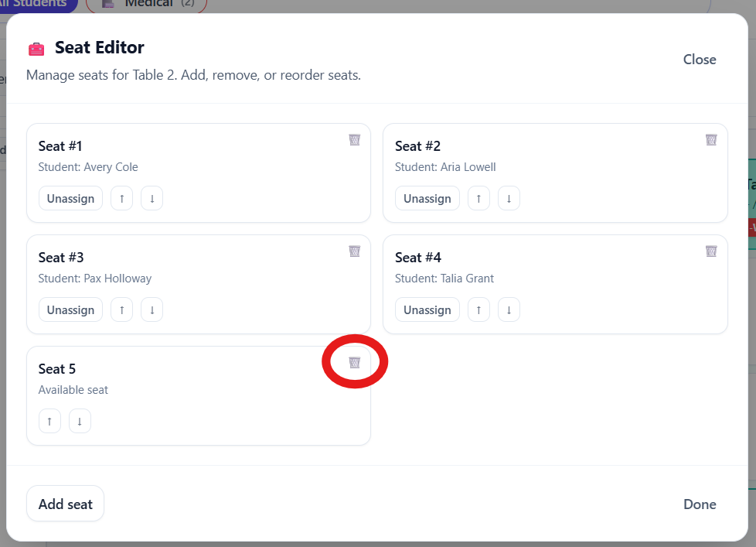The height and width of the screenshot is (547, 756).
Task: Delete the available Seat 5
Action: pos(354,362)
